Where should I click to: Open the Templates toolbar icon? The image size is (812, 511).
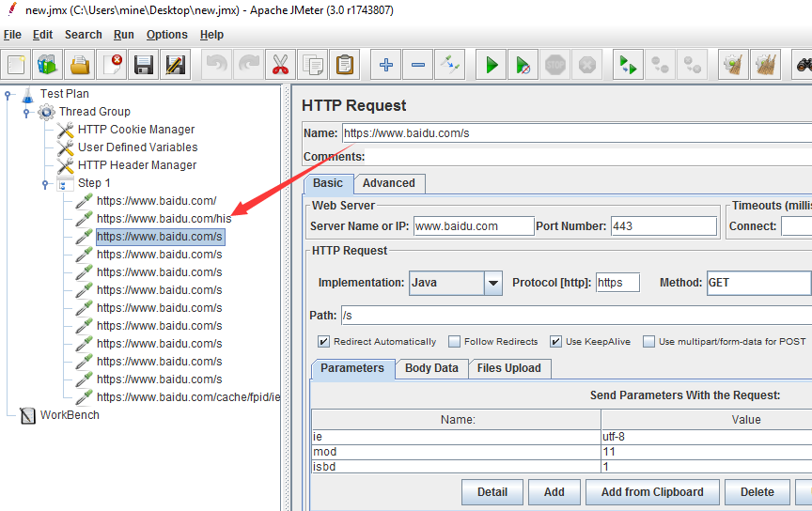click(48, 65)
